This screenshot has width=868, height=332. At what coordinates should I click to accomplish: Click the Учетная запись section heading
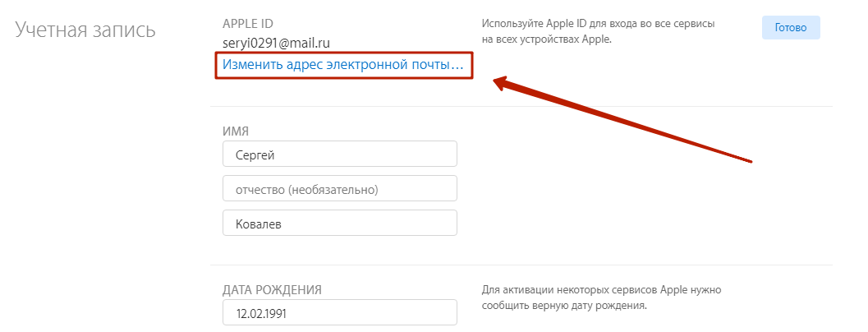coord(85,30)
